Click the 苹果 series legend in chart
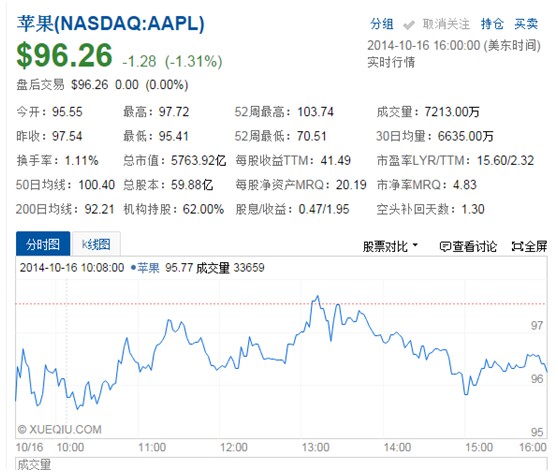The image size is (558, 472). (x=146, y=268)
